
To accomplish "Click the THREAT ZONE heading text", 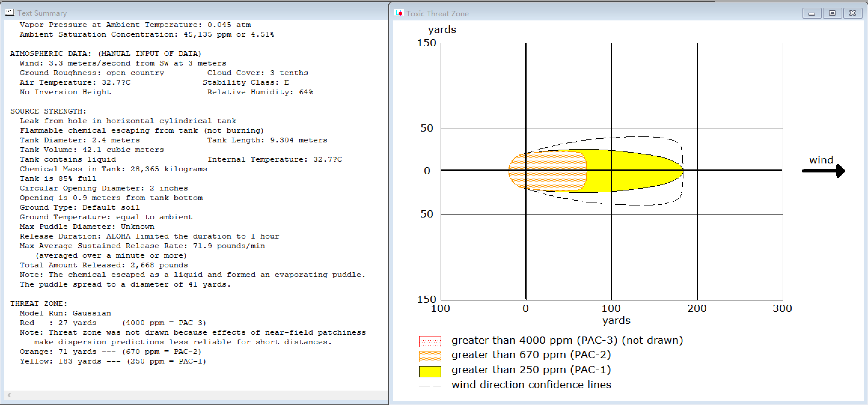I will point(38,303).
